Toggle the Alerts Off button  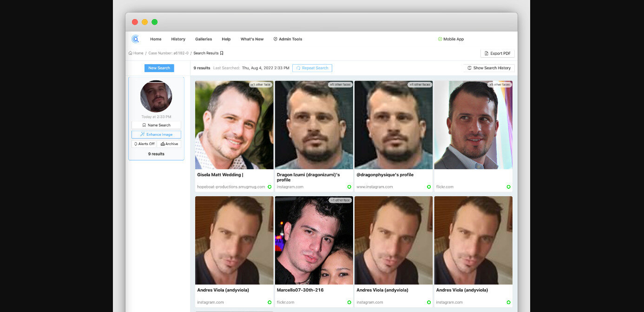click(144, 144)
